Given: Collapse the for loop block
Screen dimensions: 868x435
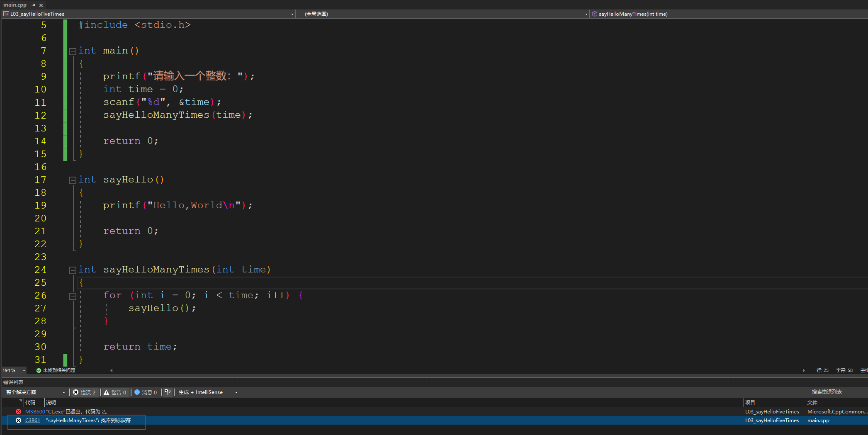Looking at the screenshot, I should pyautogui.click(x=73, y=296).
